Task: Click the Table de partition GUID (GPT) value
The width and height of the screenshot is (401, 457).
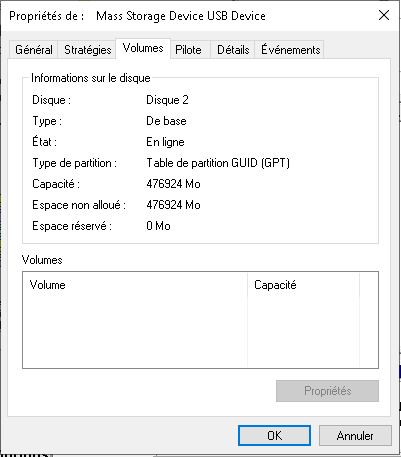Action: (x=218, y=163)
